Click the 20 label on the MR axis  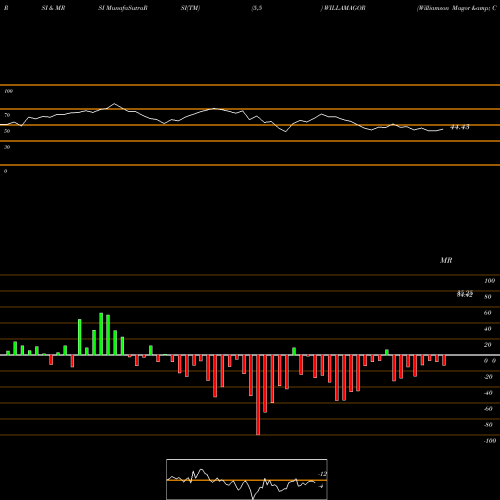(x=488, y=345)
